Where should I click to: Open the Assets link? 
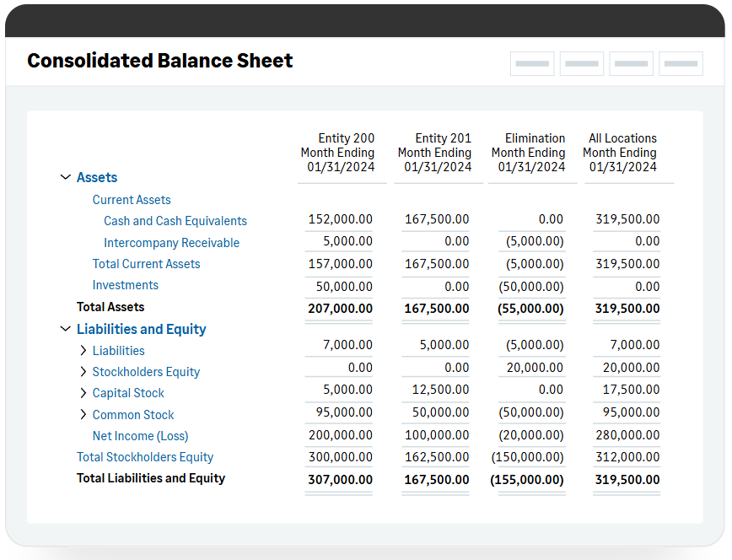click(x=97, y=177)
